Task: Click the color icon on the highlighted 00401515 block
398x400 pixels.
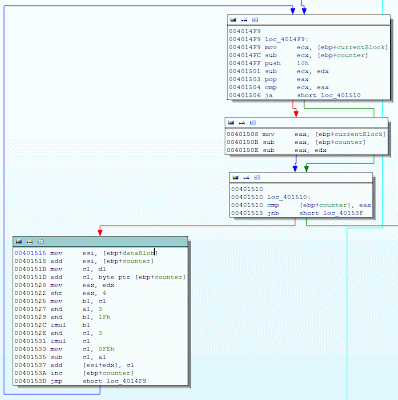Action: click(x=19, y=241)
